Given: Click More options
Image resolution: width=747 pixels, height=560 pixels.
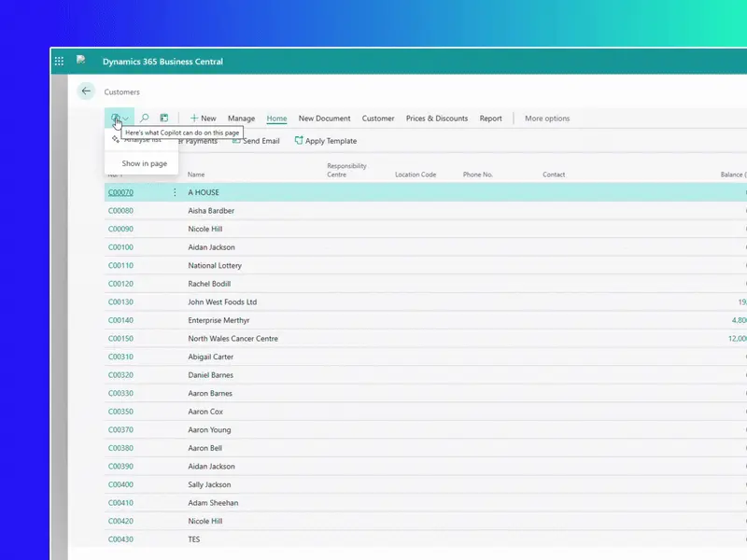Looking at the screenshot, I should [x=547, y=119].
